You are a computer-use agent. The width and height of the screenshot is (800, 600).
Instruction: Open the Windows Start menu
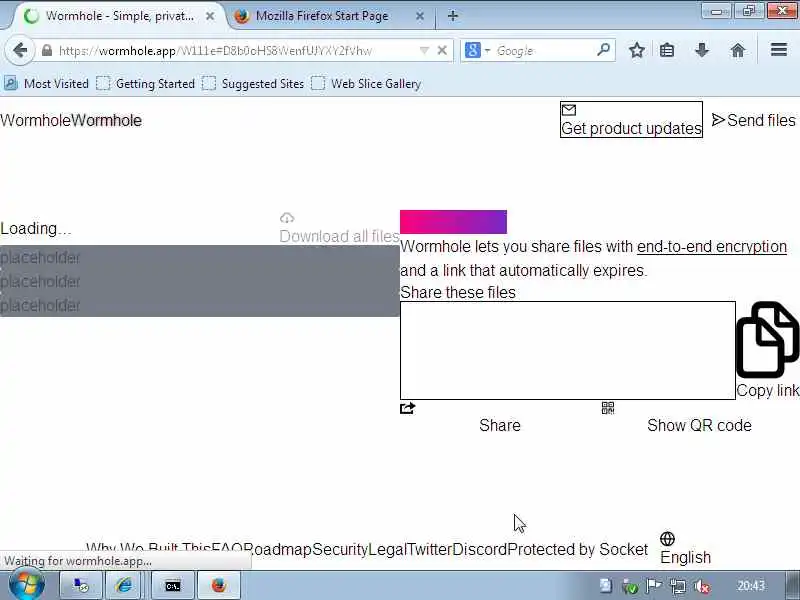(27, 585)
